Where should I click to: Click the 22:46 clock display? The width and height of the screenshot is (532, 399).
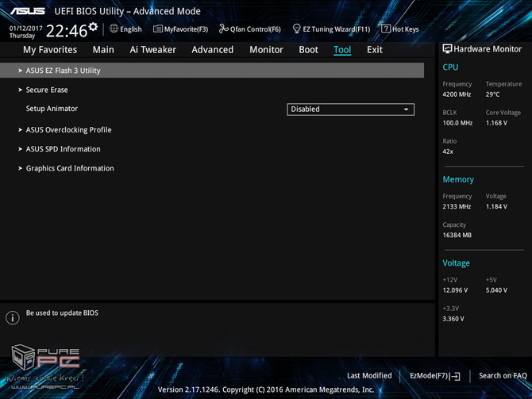point(67,31)
